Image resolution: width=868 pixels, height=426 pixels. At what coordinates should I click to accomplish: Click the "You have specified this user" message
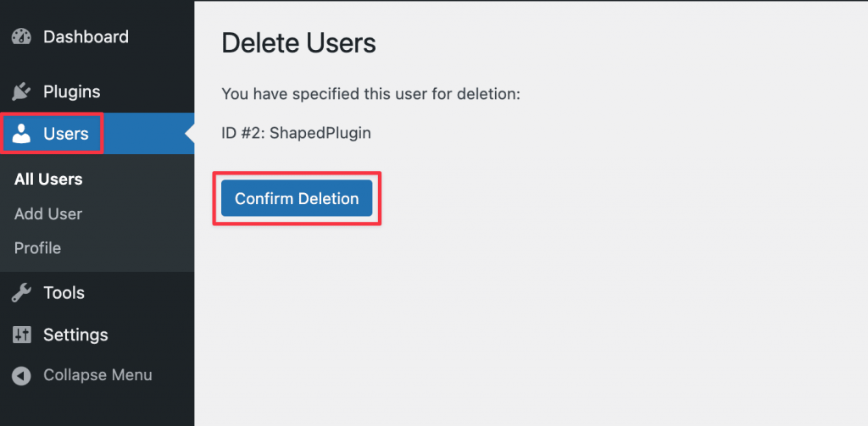click(371, 93)
